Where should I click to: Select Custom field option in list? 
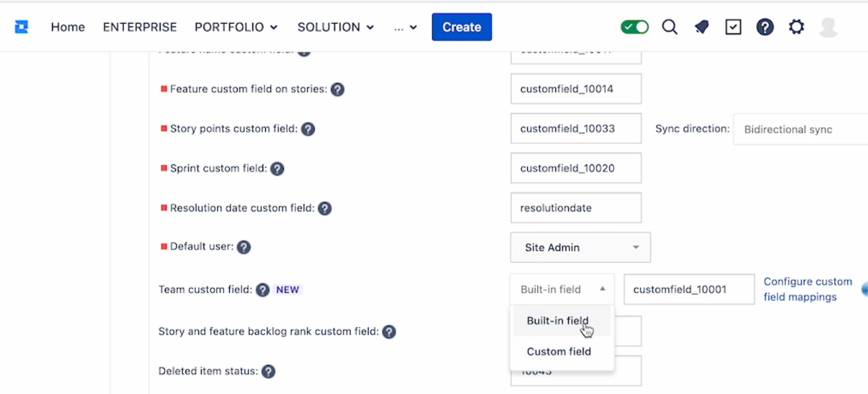[x=562, y=352]
